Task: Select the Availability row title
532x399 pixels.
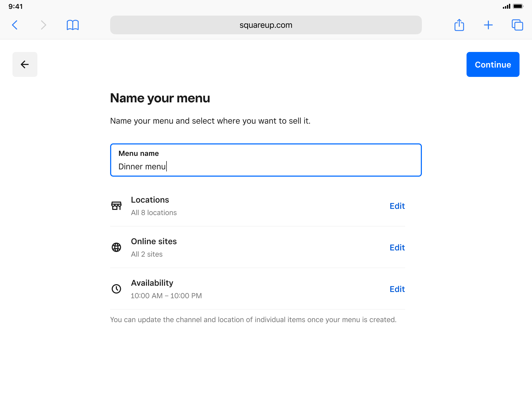Action: pyautogui.click(x=152, y=283)
